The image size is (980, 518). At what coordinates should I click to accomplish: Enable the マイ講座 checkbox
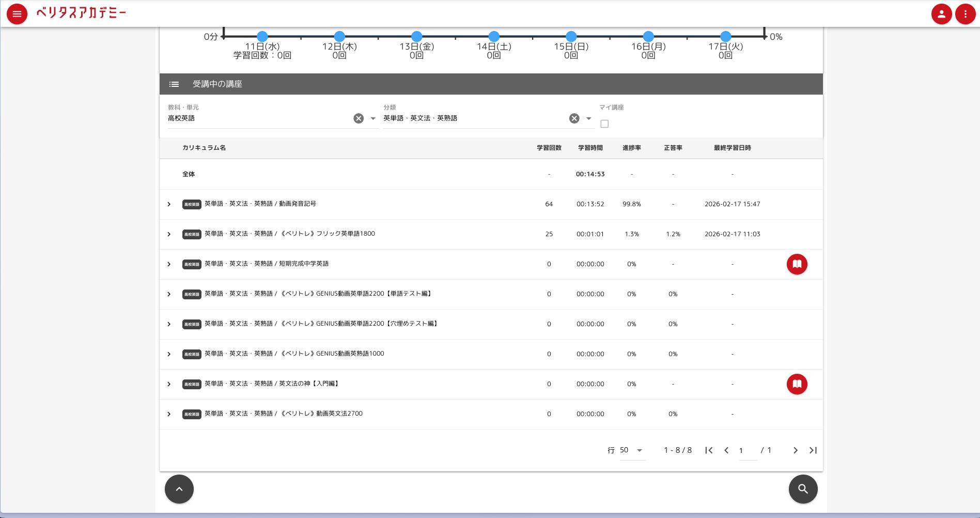pos(604,124)
